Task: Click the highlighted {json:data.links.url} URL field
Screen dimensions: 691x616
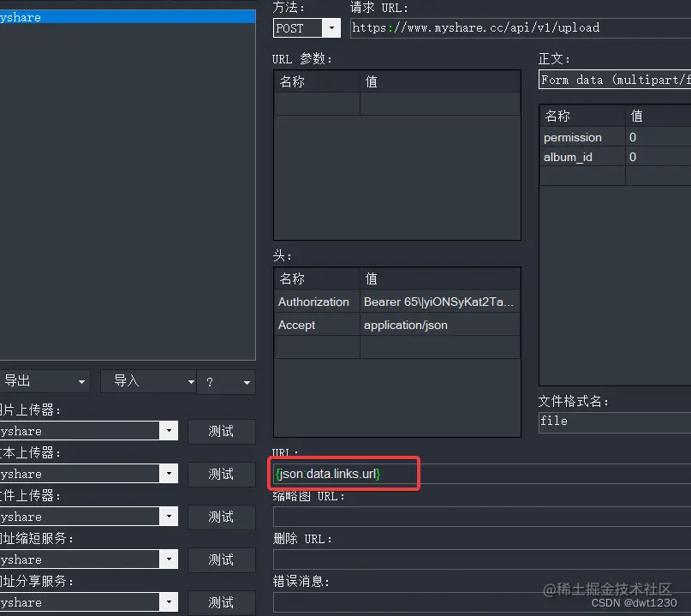Action: [343, 473]
